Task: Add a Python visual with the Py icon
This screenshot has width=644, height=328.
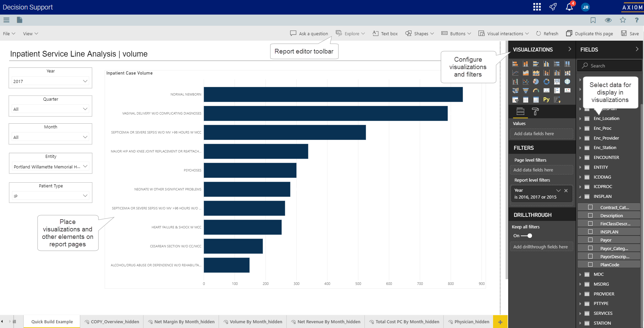Action: pos(546,99)
